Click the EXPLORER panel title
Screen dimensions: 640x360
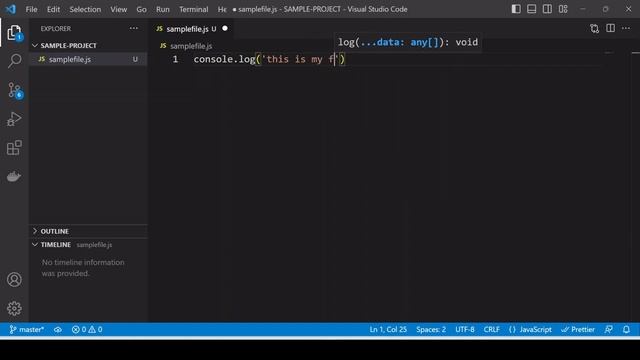coord(56,28)
